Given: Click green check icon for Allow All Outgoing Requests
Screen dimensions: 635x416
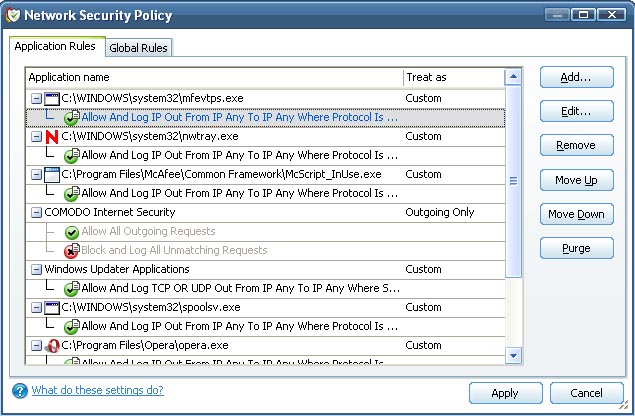Looking at the screenshot, I should (72, 232).
